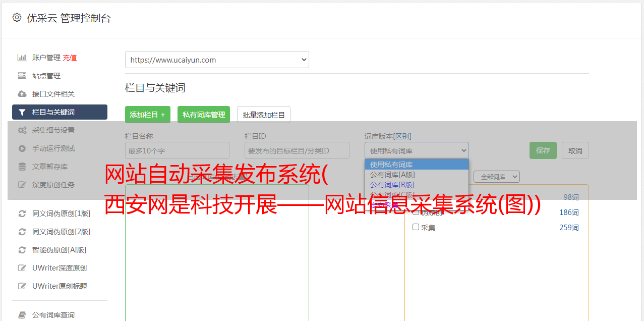Click the bar chart icon for 账户管理
The height and width of the screenshot is (321, 644).
click(x=22, y=58)
